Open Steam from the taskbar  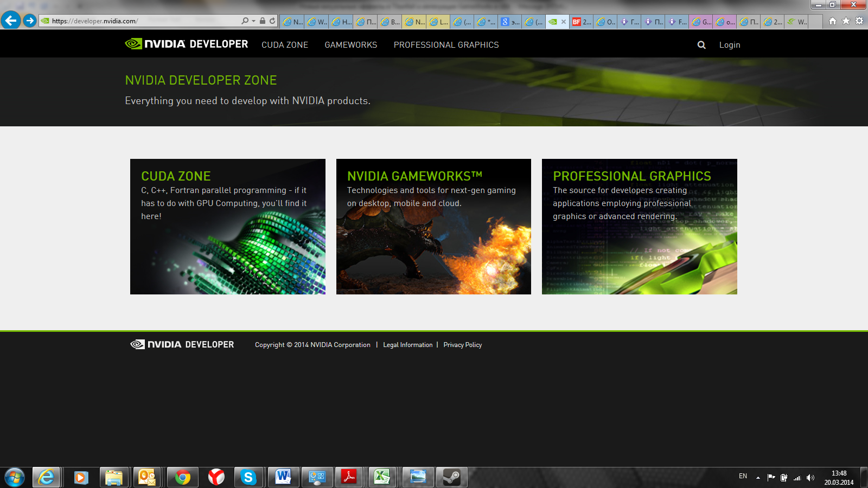click(452, 477)
